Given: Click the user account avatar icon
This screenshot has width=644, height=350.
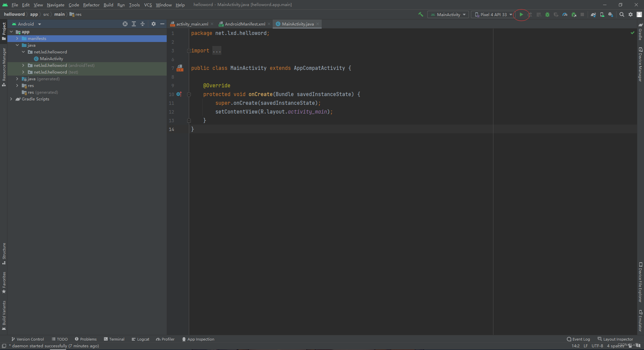Looking at the screenshot, I should click(639, 14).
